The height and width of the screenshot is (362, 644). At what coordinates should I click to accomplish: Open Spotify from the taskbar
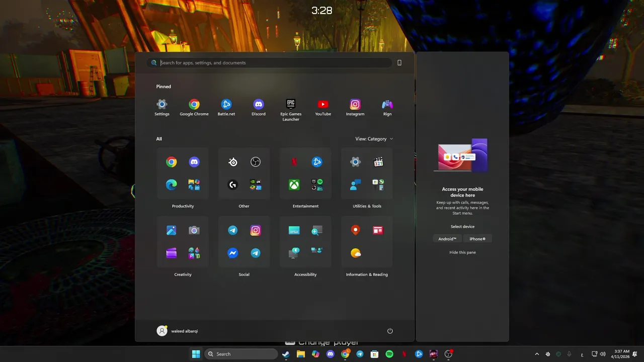[x=389, y=354]
